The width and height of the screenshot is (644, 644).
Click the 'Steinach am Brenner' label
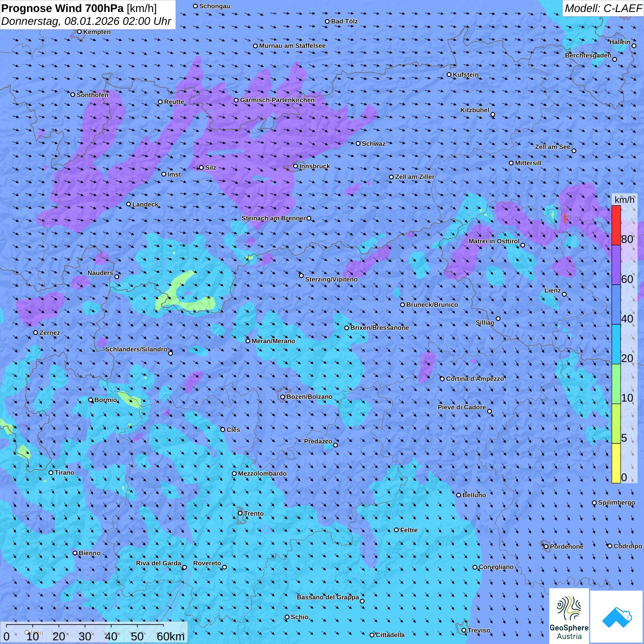click(273, 218)
